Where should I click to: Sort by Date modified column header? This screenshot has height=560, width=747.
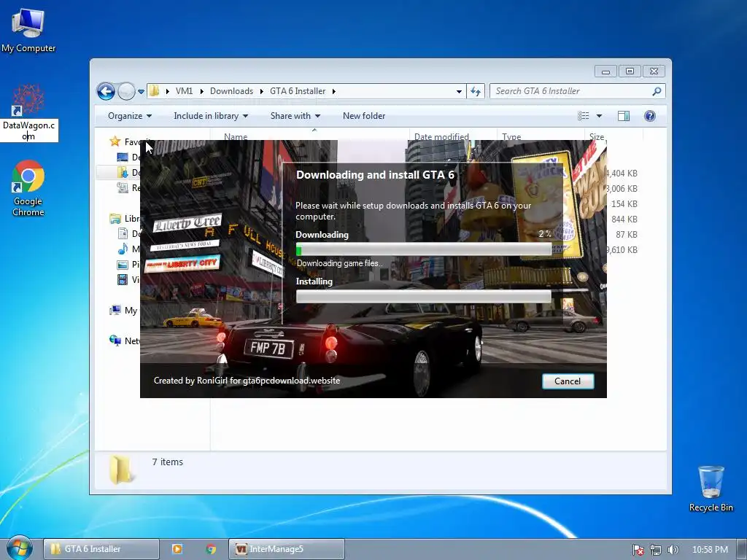coord(441,136)
